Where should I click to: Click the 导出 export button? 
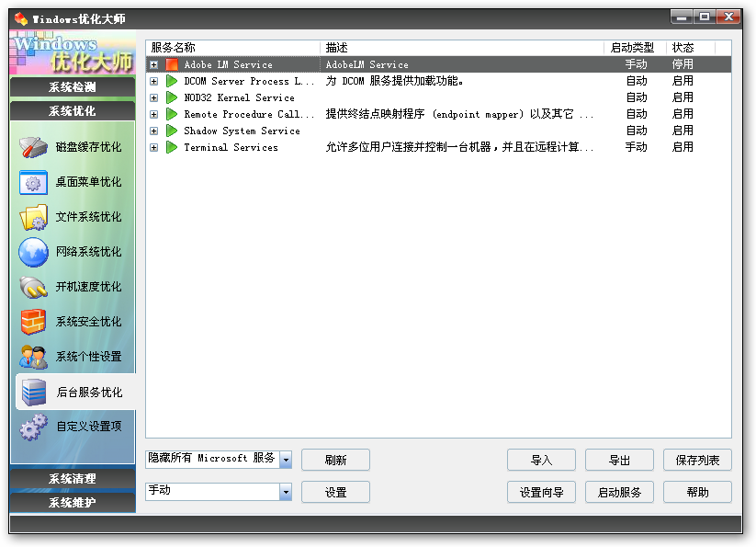[619, 460]
